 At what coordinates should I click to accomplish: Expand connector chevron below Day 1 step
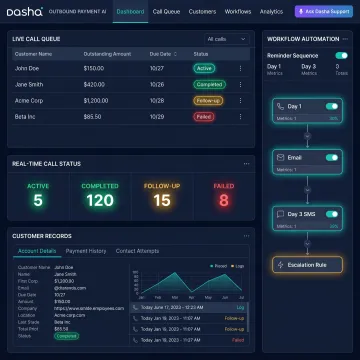point(307,136)
